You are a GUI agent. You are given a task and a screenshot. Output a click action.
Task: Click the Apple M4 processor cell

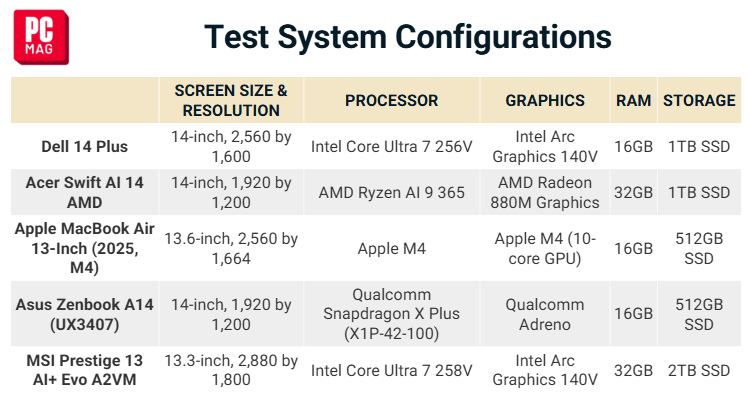click(x=392, y=248)
